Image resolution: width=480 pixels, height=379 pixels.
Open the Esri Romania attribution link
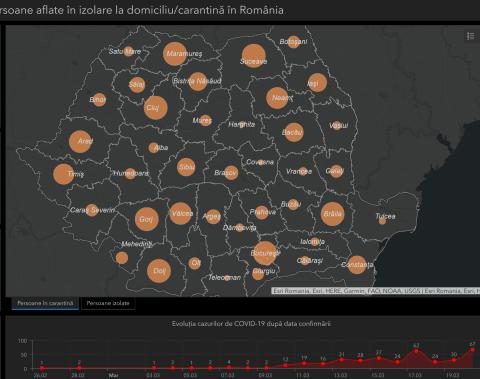point(291,291)
